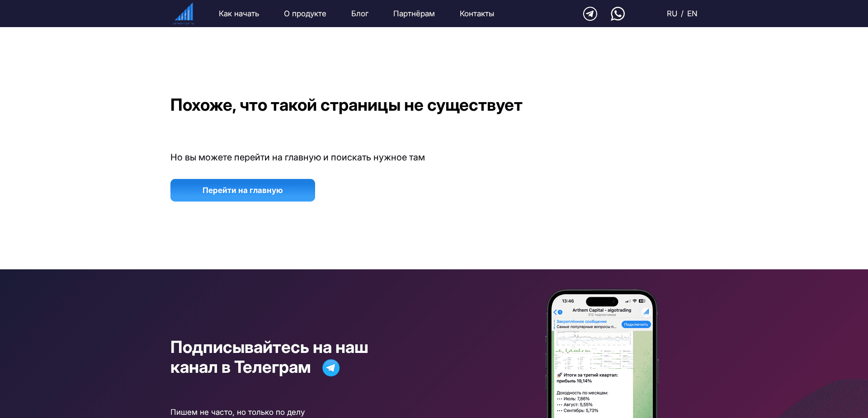Select Блог in the navigation menu
This screenshot has width=868, height=418.
(360, 14)
